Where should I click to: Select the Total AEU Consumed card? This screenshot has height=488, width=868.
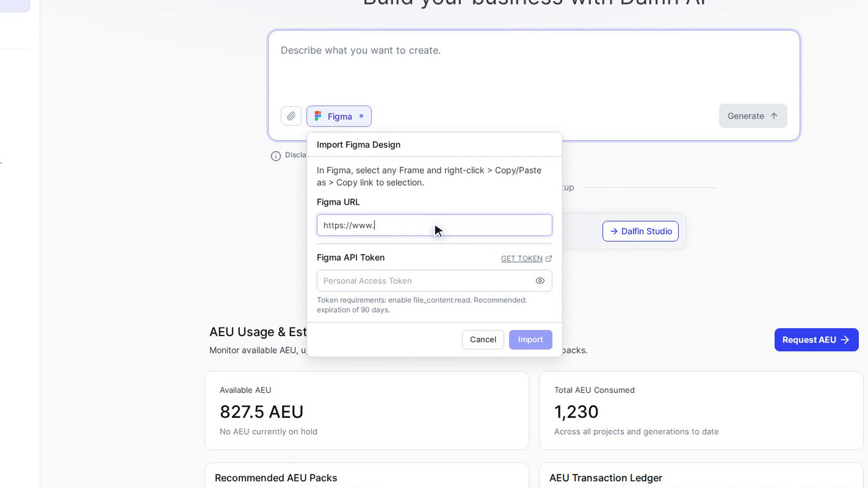coord(701,410)
